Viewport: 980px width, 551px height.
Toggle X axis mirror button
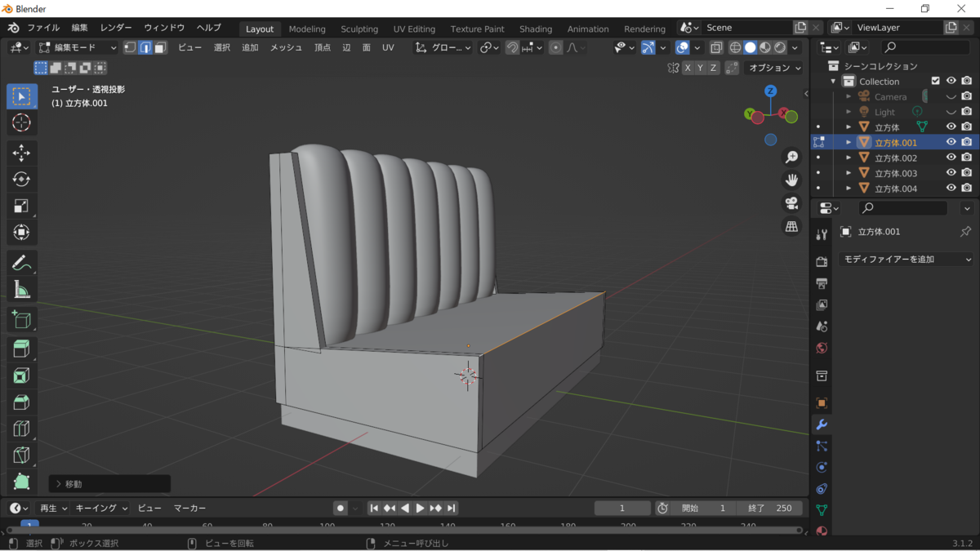coord(688,68)
